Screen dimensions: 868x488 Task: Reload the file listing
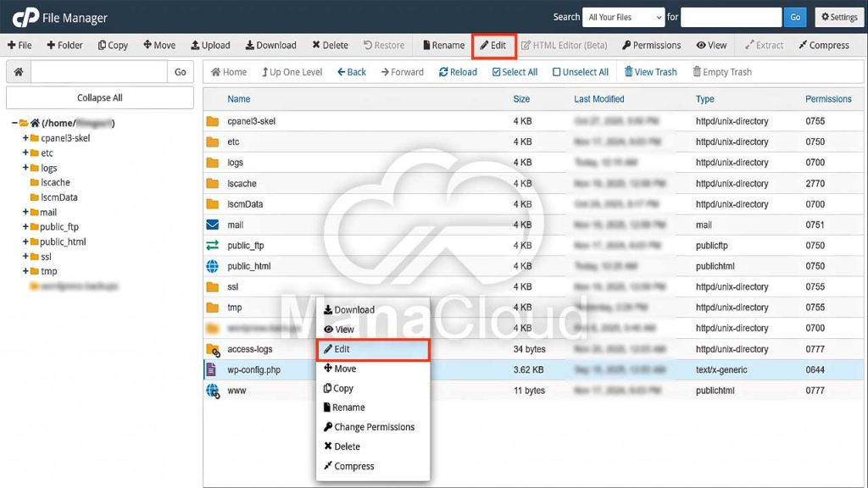click(458, 72)
